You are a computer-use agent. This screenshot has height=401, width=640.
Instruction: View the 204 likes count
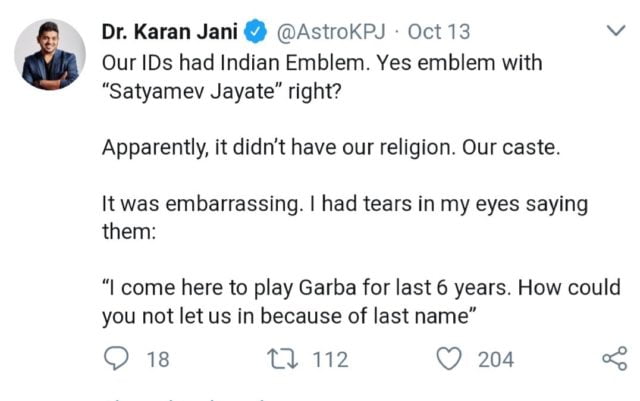click(x=495, y=359)
